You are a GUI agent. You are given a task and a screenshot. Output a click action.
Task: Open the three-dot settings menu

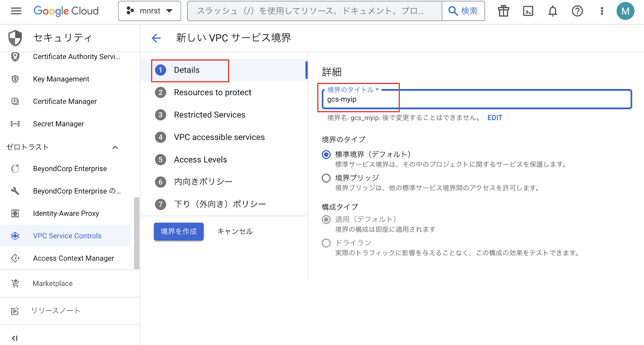(x=602, y=11)
